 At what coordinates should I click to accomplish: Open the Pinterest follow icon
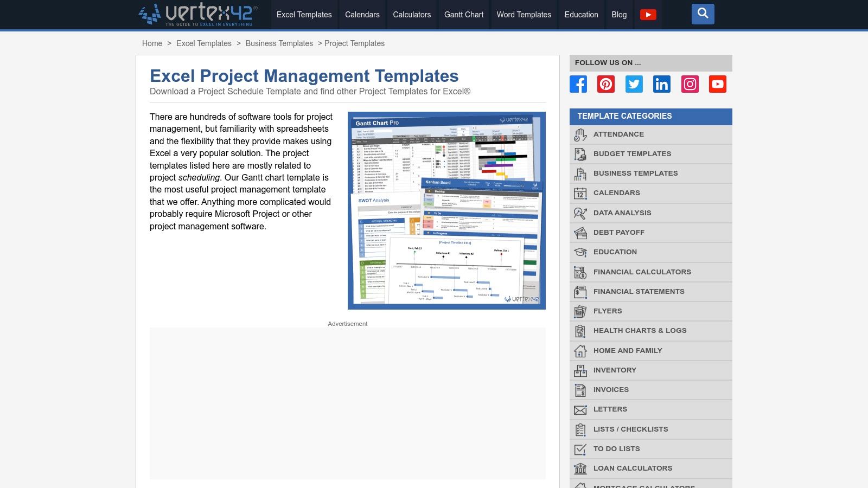pyautogui.click(x=606, y=84)
